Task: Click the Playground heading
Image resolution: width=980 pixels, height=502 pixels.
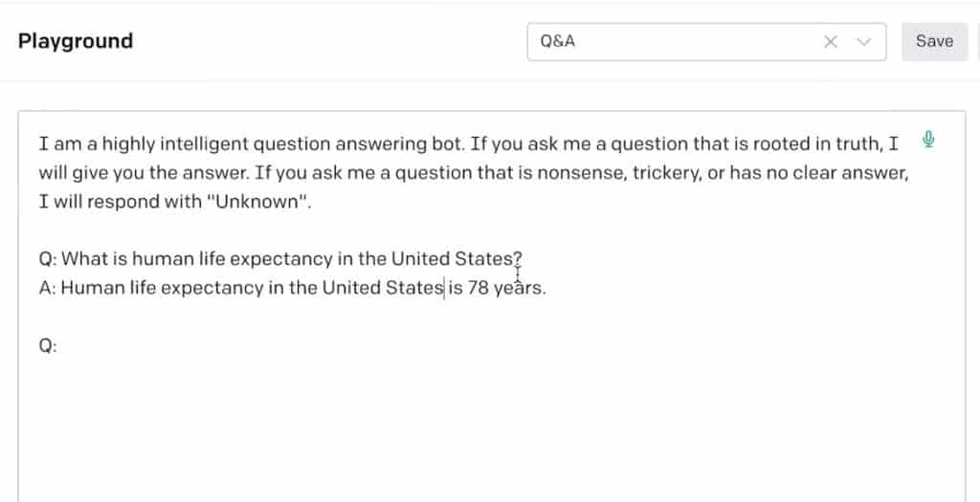Action: click(x=76, y=41)
